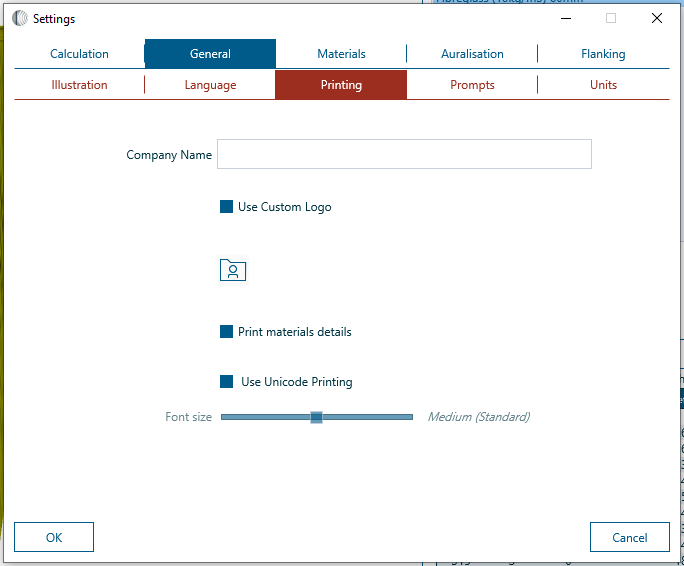The image size is (684, 566).
Task: Toggle the Use Unicode Printing checkbox
Action: click(x=226, y=382)
